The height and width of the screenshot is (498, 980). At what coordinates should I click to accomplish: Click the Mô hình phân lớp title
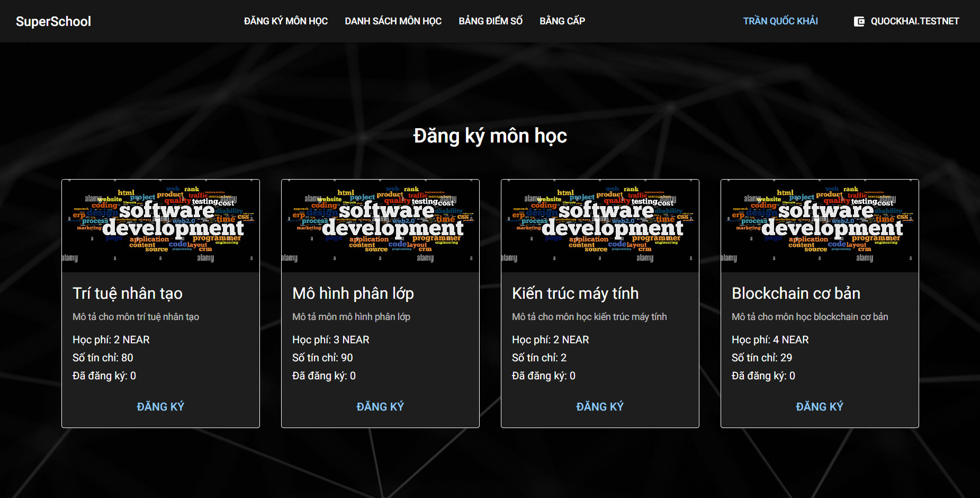pyautogui.click(x=353, y=294)
